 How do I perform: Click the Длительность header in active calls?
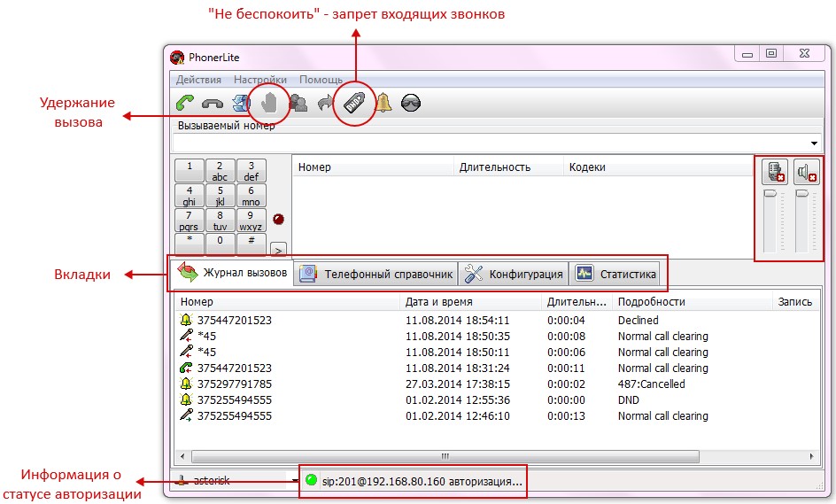pyautogui.click(x=508, y=167)
